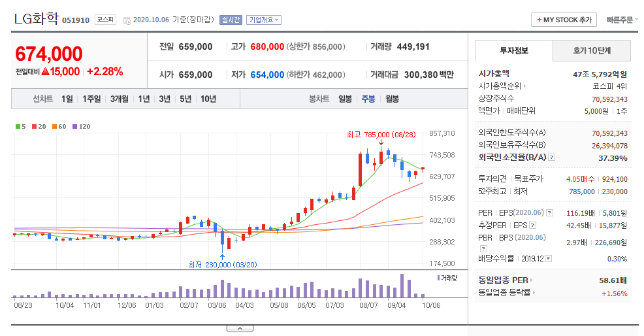Click the purple 120-period moving average swatch
644x336 pixels.
pyautogui.click(x=74, y=127)
